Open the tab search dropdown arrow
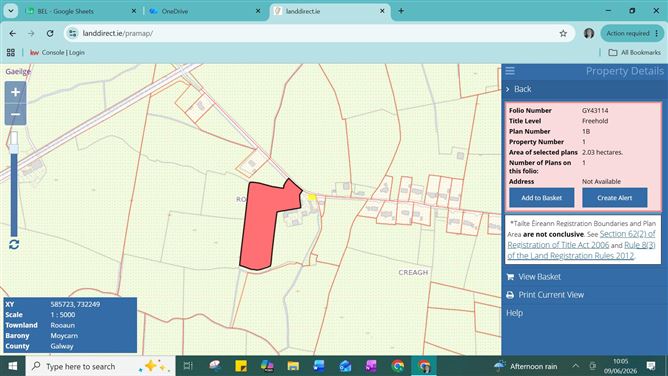 pos(11,11)
